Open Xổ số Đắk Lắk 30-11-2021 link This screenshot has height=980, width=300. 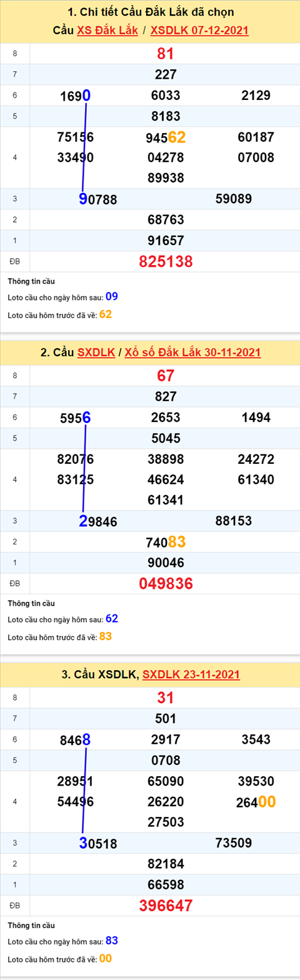(x=193, y=353)
